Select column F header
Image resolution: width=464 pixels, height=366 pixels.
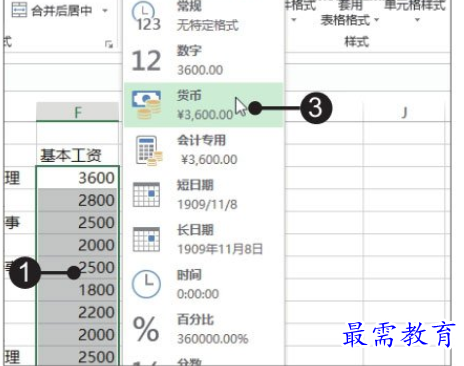click(x=77, y=112)
